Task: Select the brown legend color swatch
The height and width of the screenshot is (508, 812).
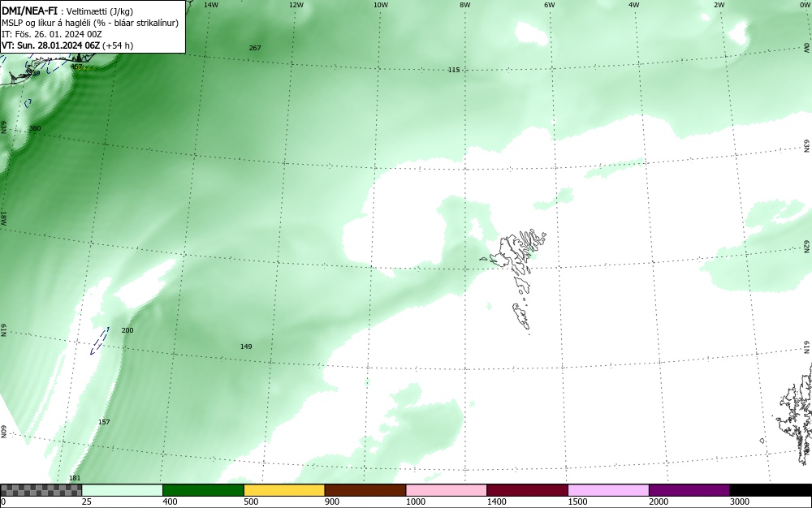Action: [x=365, y=490]
